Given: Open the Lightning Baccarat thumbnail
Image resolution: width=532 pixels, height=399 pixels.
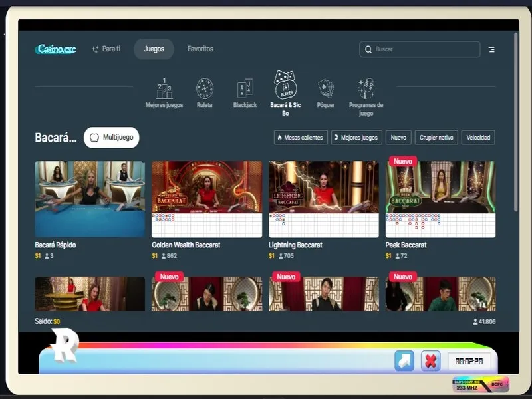Looking at the screenshot, I should [x=324, y=199].
